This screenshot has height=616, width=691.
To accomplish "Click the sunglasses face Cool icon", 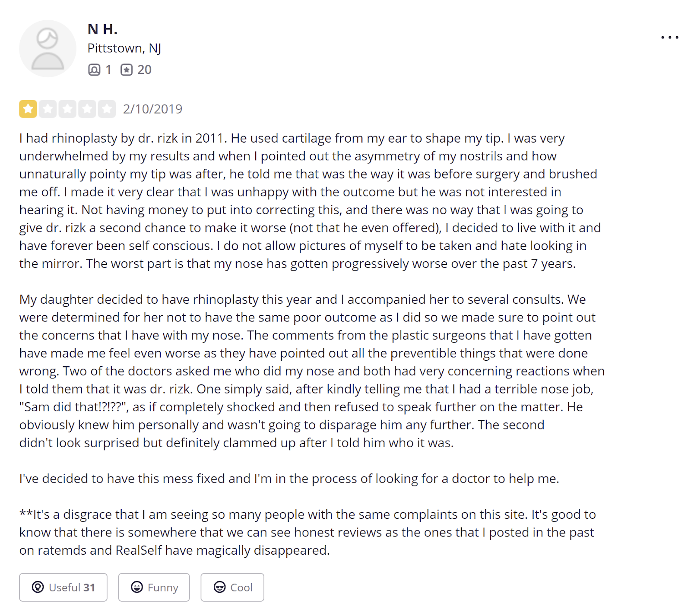I will (220, 587).
